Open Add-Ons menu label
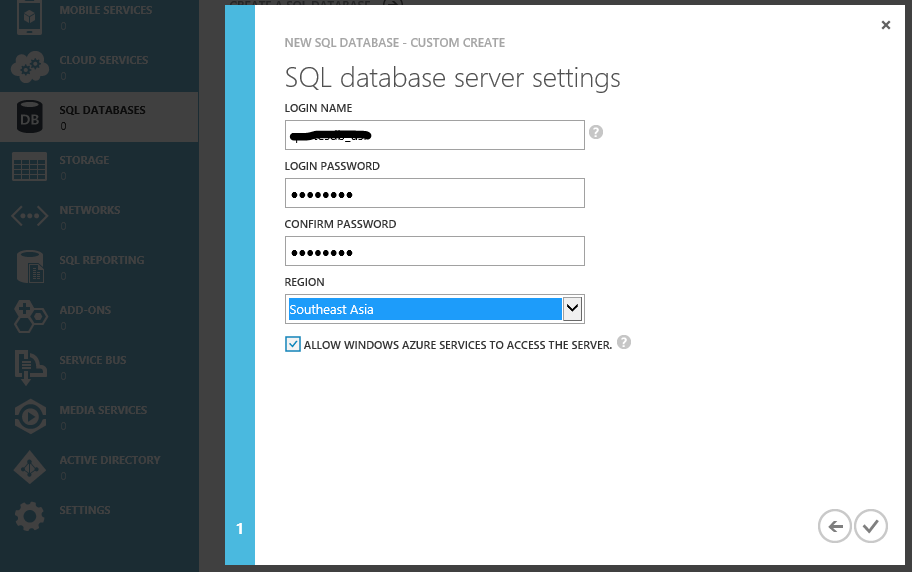The width and height of the screenshot is (912, 572). 85,310
